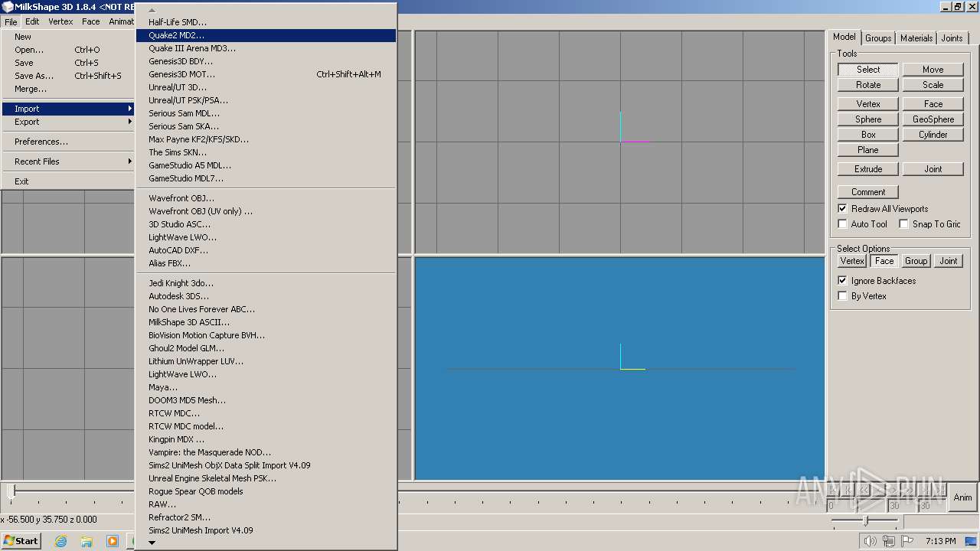This screenshot has height=551, width=980.
Task: Expand the Export submenu arrow
Action: point(130,122)
